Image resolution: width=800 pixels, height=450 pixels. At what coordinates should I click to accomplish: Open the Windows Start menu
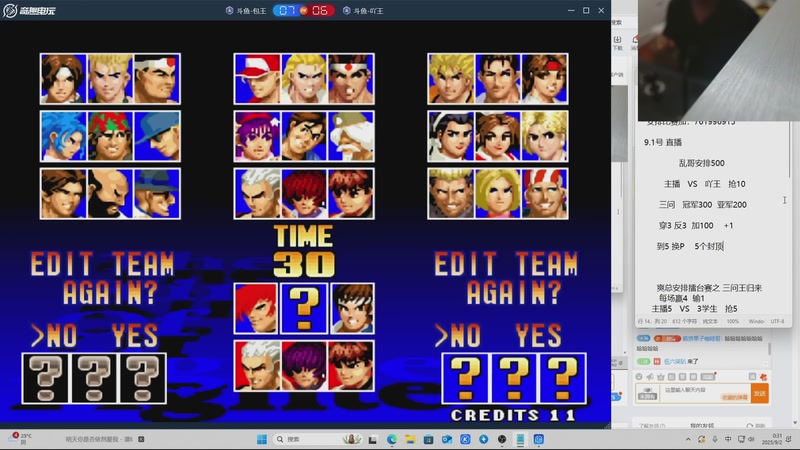(262, 439)
